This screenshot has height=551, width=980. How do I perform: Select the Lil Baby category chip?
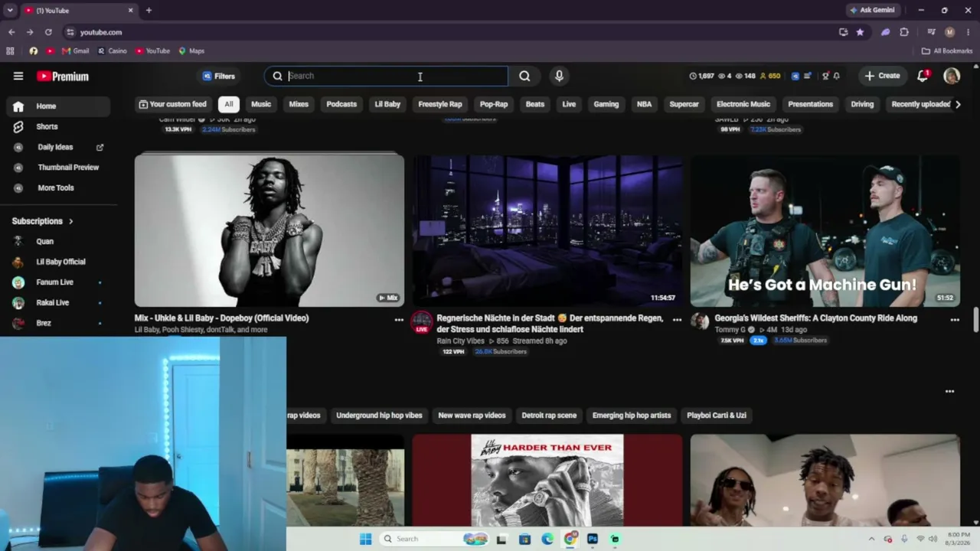(387, 104)
